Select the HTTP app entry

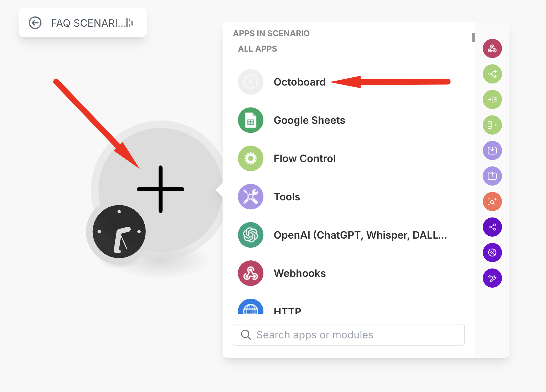pos(287,310)
